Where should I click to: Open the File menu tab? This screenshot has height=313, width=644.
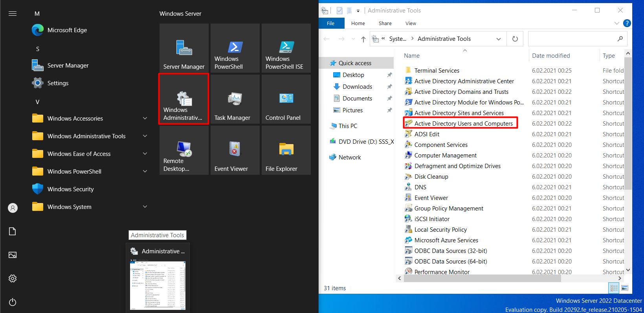click(331, 24)
